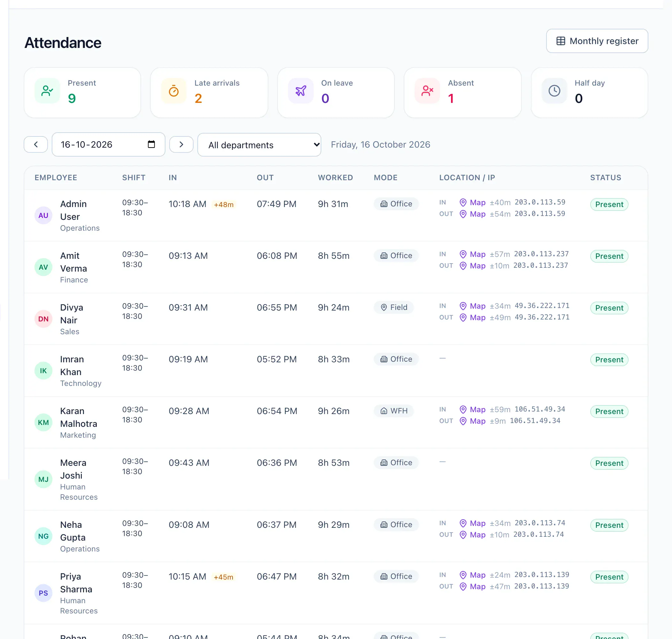
Task: Click Karan Malhotra's WFH mode badge
Action: [x=393, y=411]
